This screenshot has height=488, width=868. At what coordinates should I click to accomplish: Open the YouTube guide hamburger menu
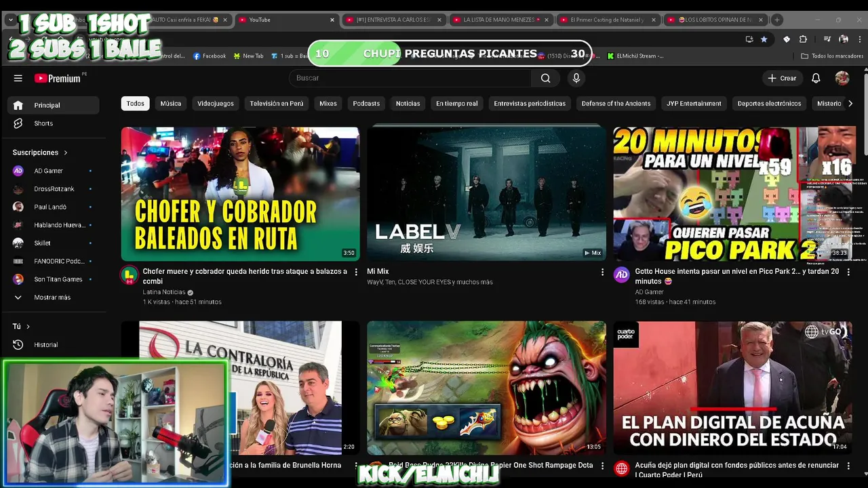click(x=18, y=78)
